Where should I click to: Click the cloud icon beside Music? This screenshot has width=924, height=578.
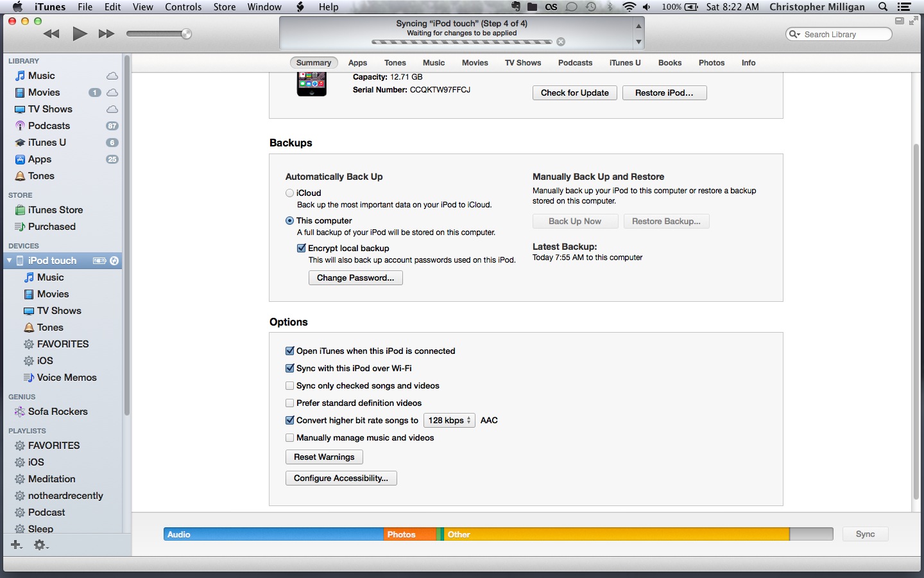point(112,76)
